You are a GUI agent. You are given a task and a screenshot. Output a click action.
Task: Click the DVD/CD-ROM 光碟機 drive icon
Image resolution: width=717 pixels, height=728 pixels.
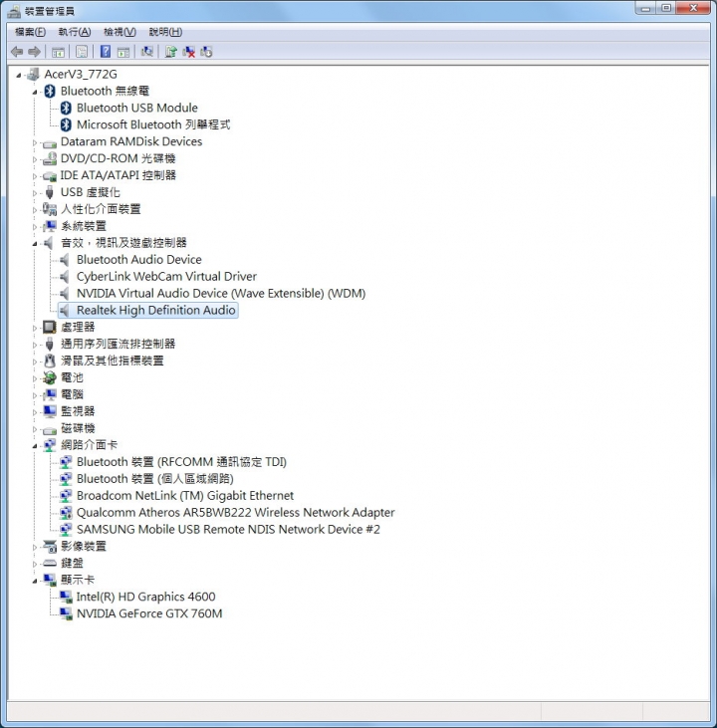[x=49, y=158]
